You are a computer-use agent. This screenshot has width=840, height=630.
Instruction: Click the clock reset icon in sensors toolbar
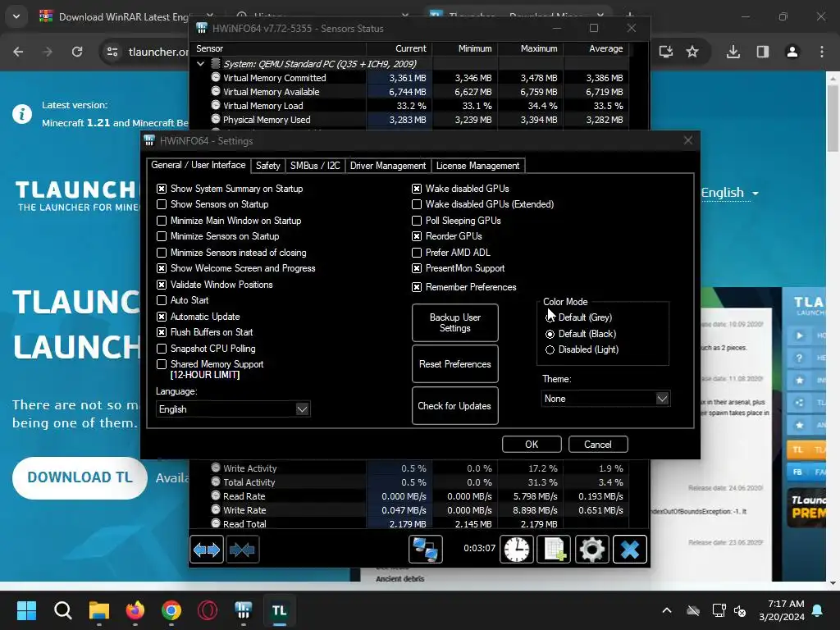click(517, 549)
